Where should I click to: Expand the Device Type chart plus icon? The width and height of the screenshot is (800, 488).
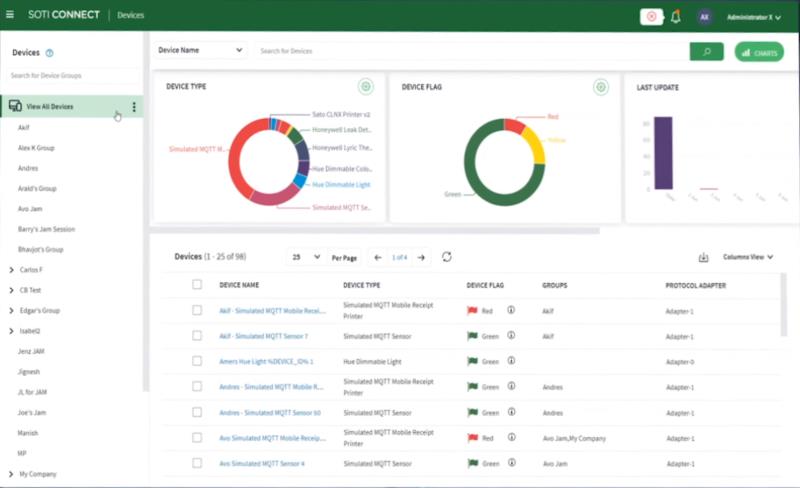pyautogui.click(x=366, y=87)
